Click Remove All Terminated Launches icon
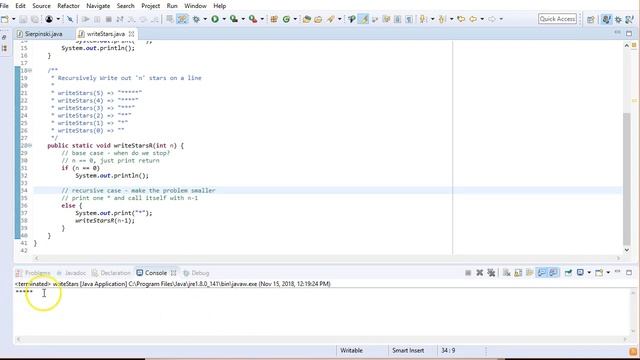640x360 pixels. tap(491, 273)
